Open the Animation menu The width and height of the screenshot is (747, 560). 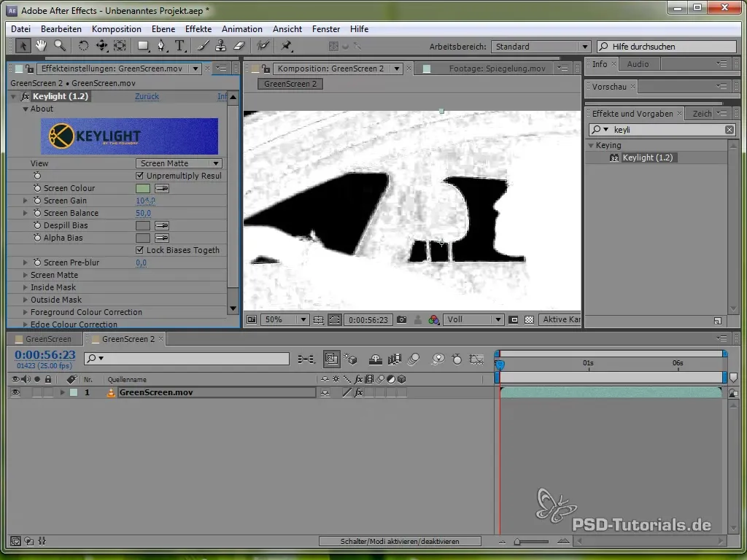[x=242, y=29]
